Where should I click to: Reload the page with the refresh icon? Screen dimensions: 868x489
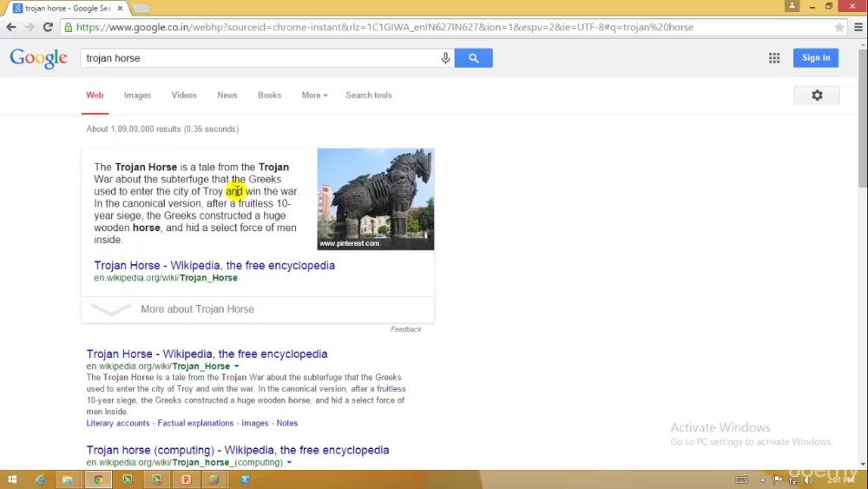48,27
